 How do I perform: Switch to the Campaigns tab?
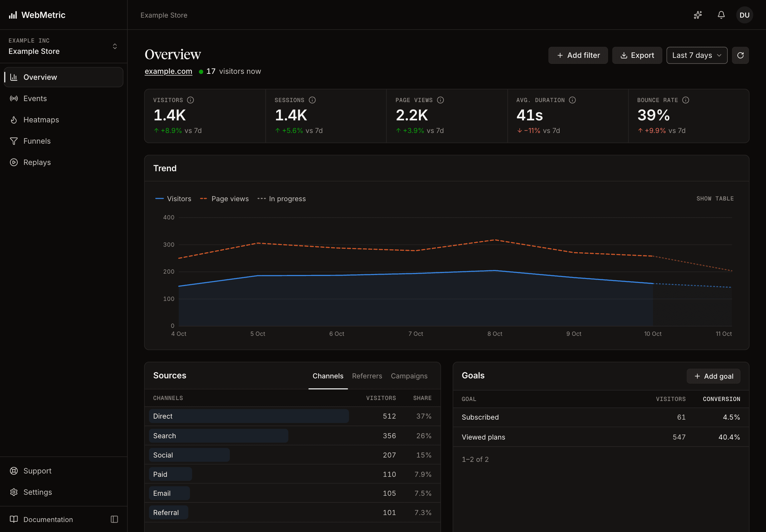point(409,376)
